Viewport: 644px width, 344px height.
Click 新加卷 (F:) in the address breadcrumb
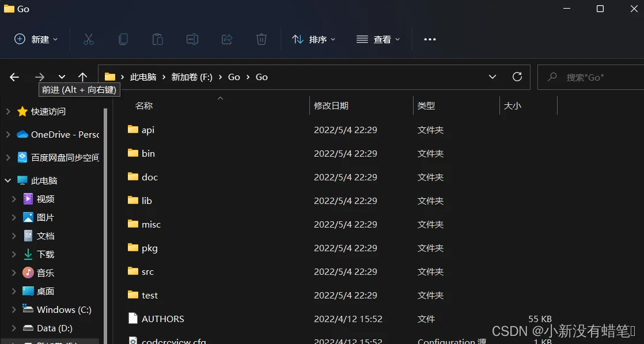click(191, 77)
